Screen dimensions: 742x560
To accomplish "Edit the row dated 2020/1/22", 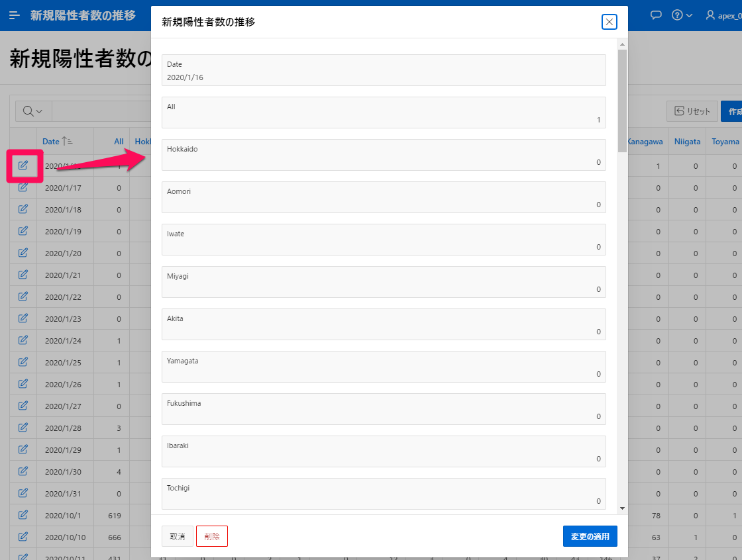I will click(23, 297).
